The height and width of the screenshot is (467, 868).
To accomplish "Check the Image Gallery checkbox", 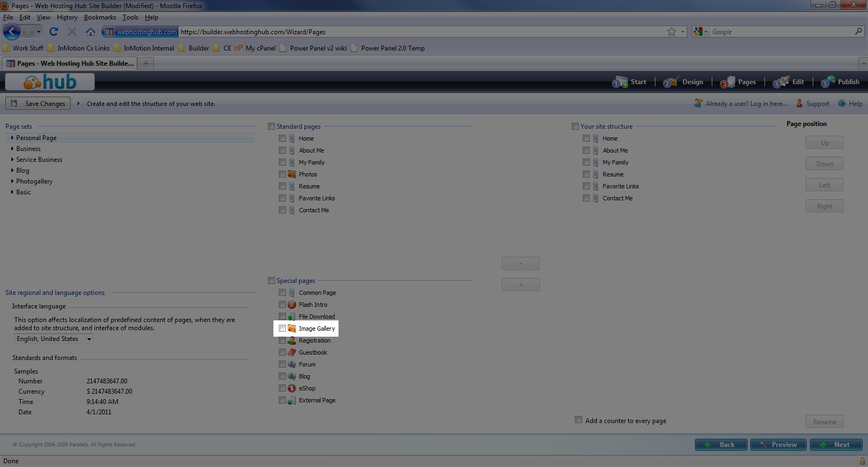I will pyautogui.click(x=282, y=329).
